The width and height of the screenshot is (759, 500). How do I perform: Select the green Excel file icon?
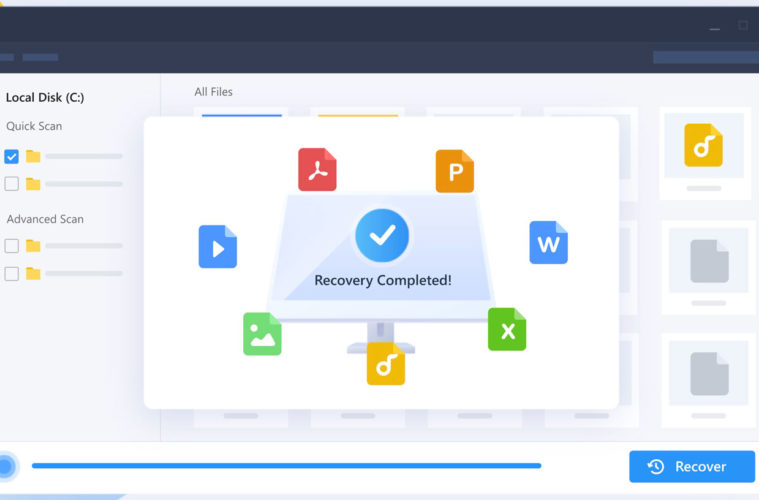507,329
